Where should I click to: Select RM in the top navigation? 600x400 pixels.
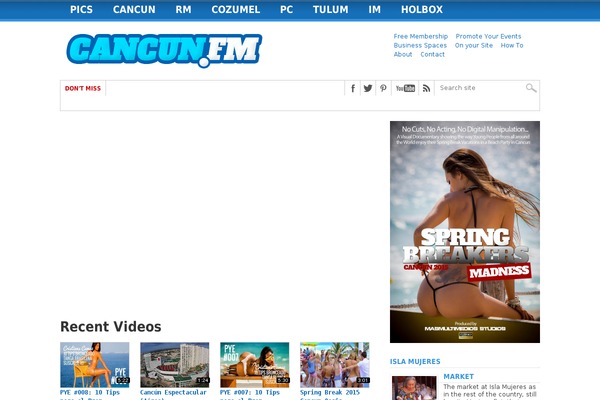tap(183, 10)
